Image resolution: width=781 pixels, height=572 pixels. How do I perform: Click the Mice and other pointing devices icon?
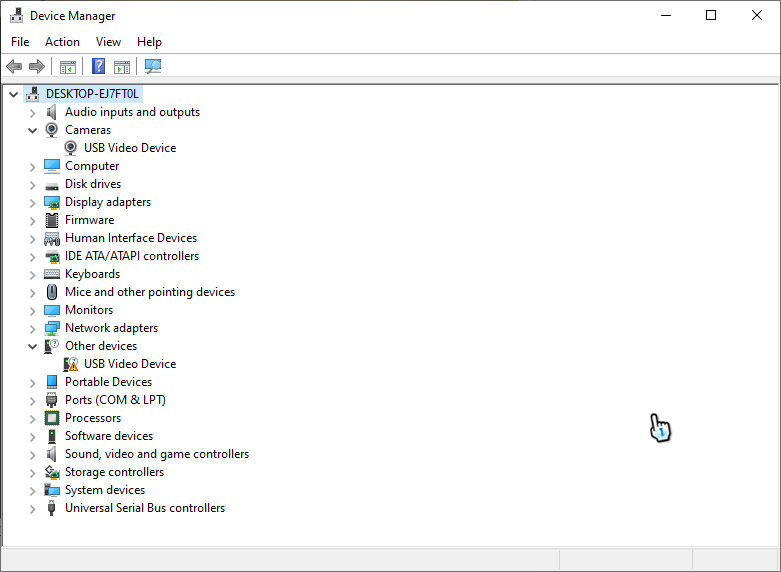tap(52, 292)
